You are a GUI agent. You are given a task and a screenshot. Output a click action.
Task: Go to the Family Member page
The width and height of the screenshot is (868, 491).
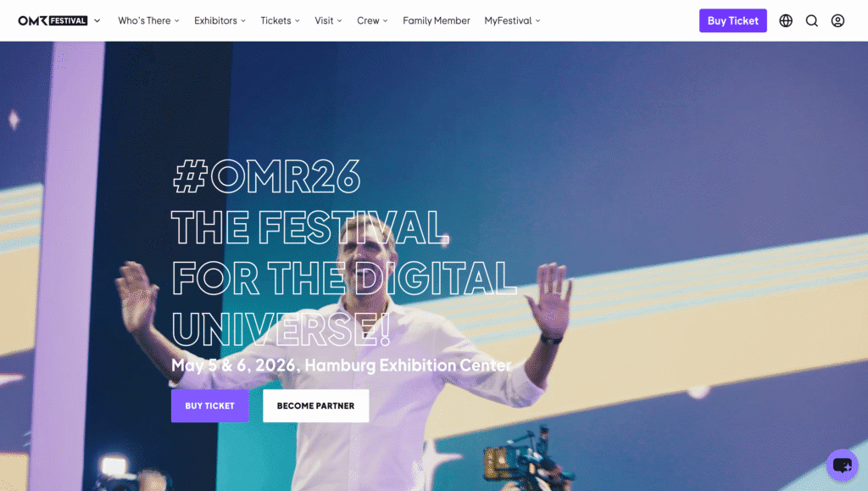click(x=437, y=20)
